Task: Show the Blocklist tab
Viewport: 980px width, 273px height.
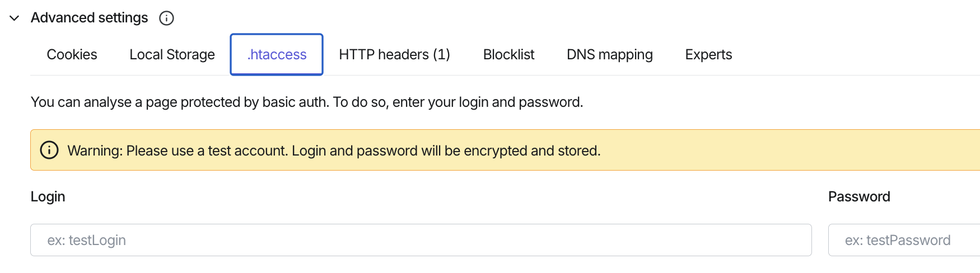Action: coord(508,54)
